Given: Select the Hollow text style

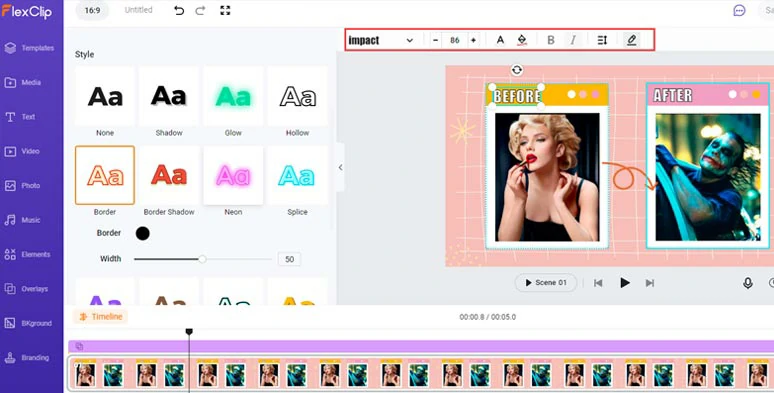Looking at the screenshot, I should point(297,96).
